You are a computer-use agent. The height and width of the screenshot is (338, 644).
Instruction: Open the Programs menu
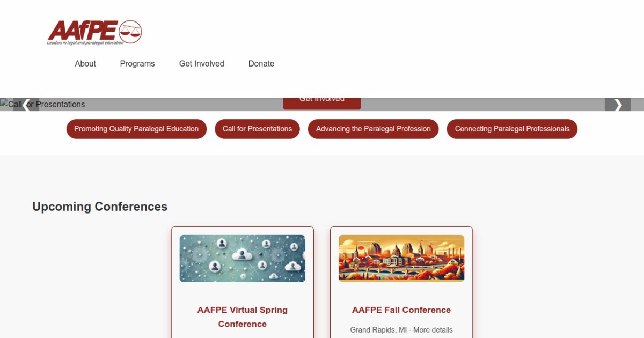[137, 63]
